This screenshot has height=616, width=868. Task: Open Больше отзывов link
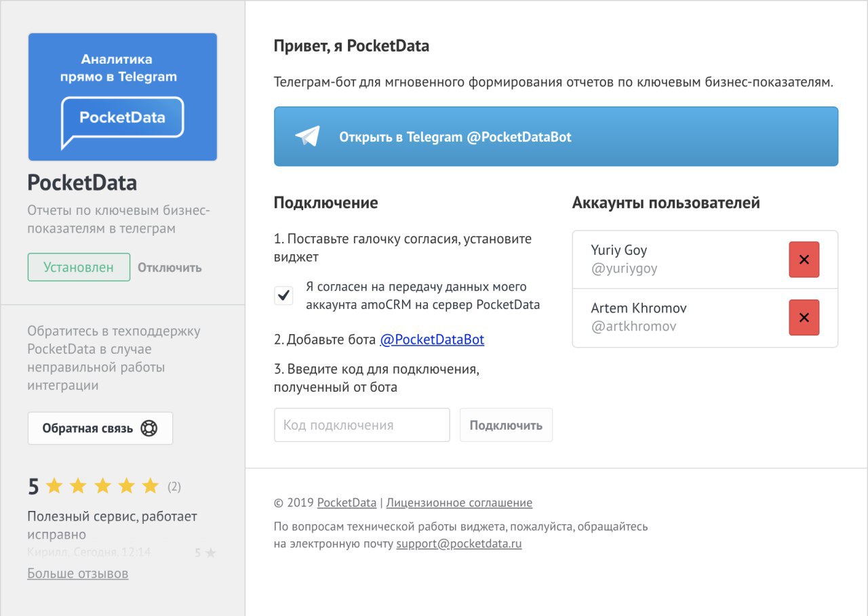78,573
